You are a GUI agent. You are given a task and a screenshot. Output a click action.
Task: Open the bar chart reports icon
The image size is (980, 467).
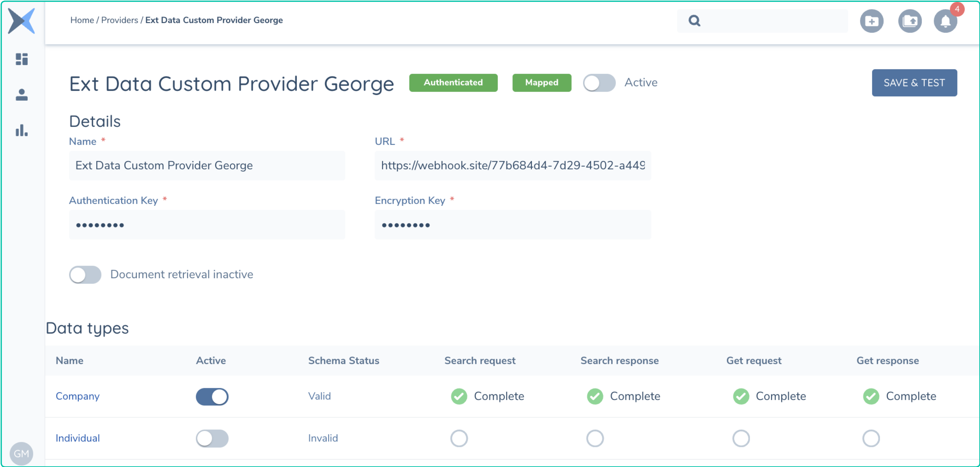(x=22, y=130)
